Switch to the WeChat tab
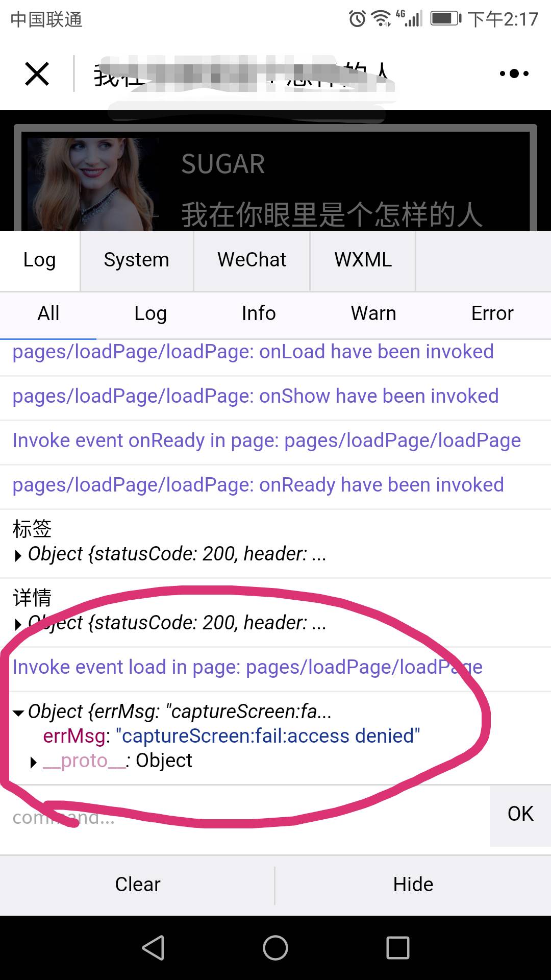This screenshot has height=980, width=551. pyautogui.click(x=252, y=260)
